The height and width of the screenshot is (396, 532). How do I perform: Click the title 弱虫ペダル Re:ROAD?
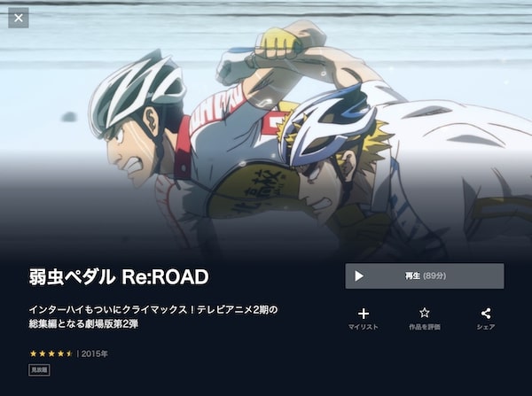pyautogui.click(x=119, y=276)
